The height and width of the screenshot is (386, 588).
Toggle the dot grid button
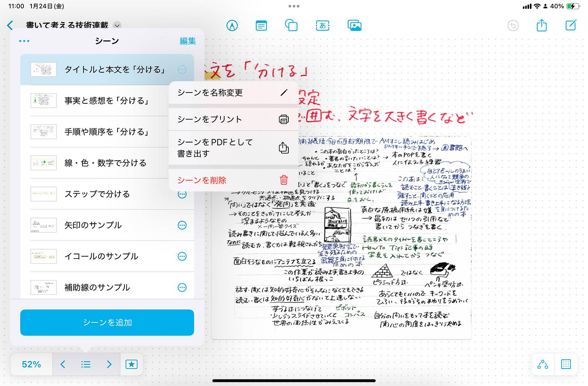[x=566, y=364]
